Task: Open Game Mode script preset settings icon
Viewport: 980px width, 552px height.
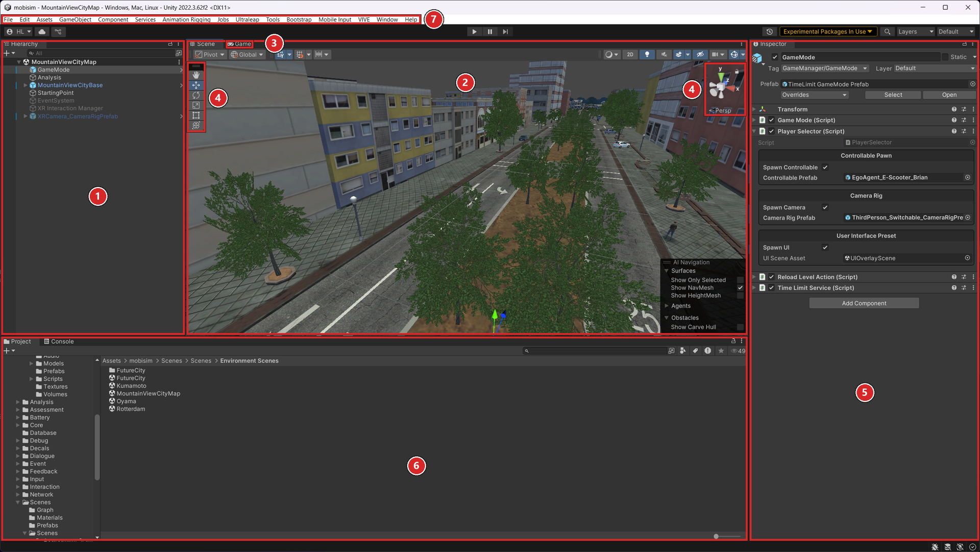Action: (964, 120)
